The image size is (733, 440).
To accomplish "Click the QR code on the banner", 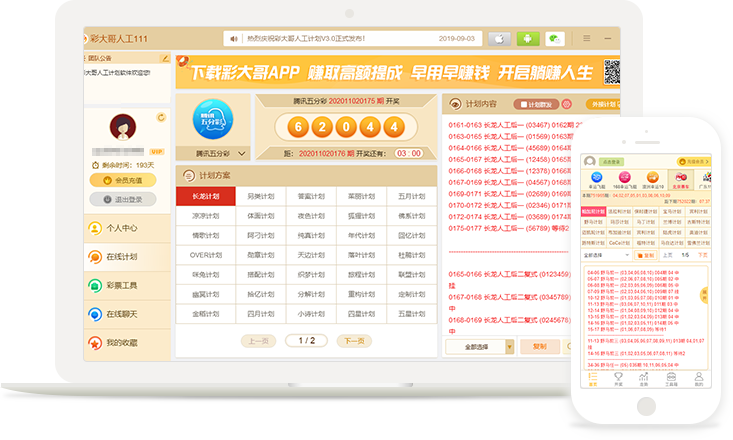I will (x=611, y=72).
